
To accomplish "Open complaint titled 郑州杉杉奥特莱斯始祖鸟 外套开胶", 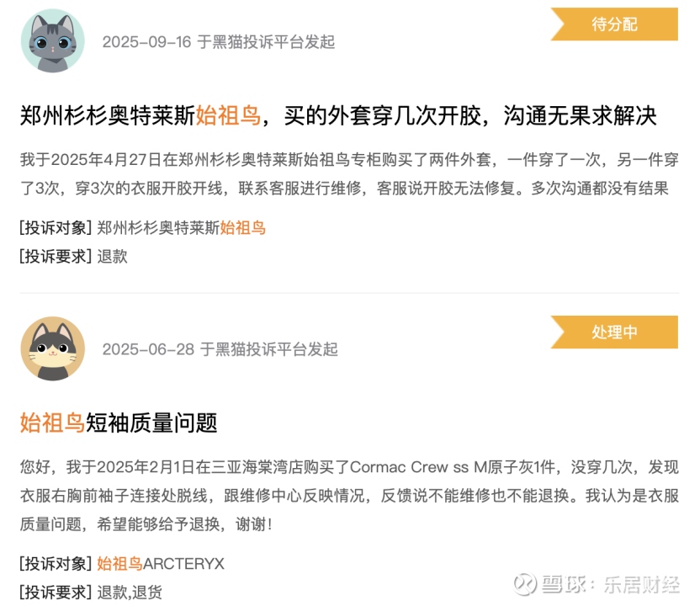I will tap(338, 115).
